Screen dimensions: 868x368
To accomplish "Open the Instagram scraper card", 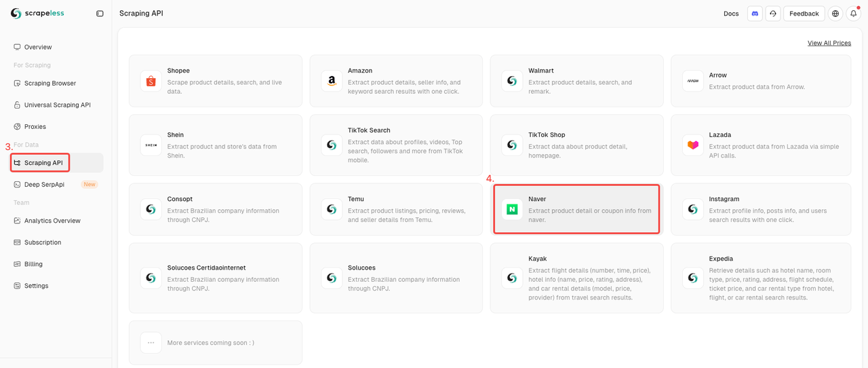I will 761,209.
